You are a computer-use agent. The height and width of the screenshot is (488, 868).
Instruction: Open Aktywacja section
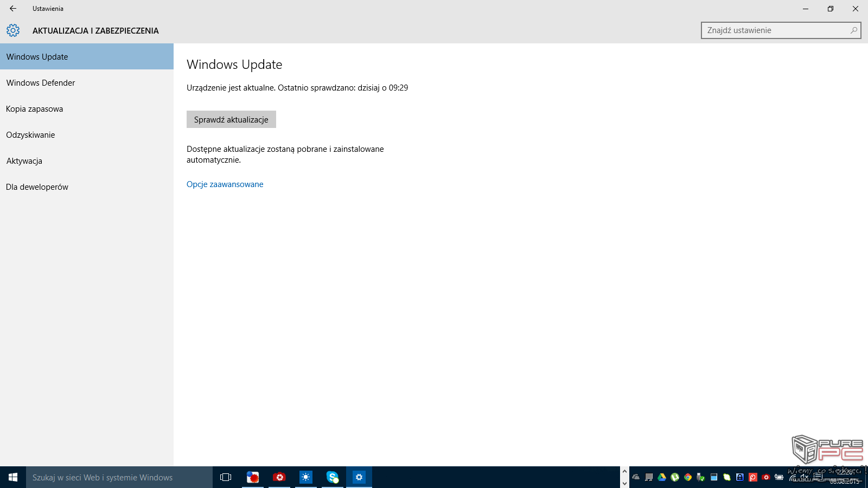coord(87,160)
